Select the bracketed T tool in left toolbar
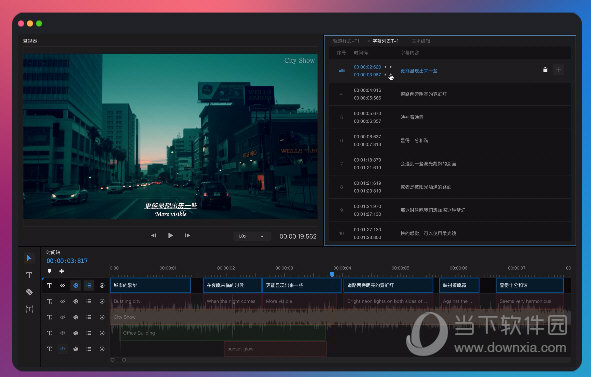The image size is (591, 377). click(x=29, y=309)
